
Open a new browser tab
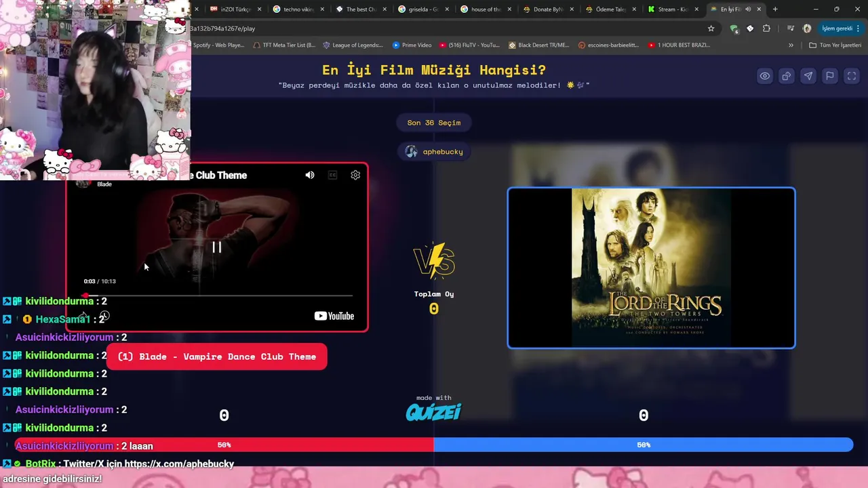point(775,9)
